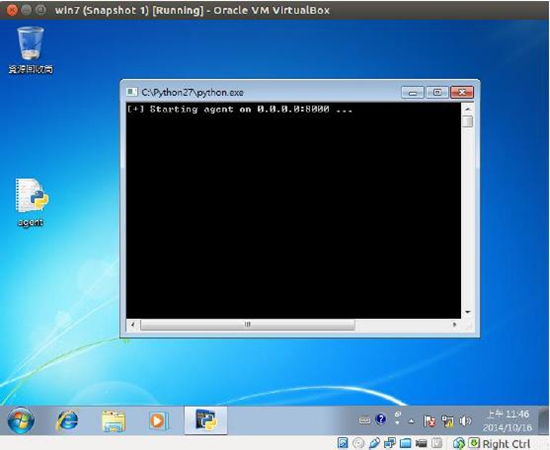
Task: Show hidden tray icons arrow
Action: click(x=411, y=421)
